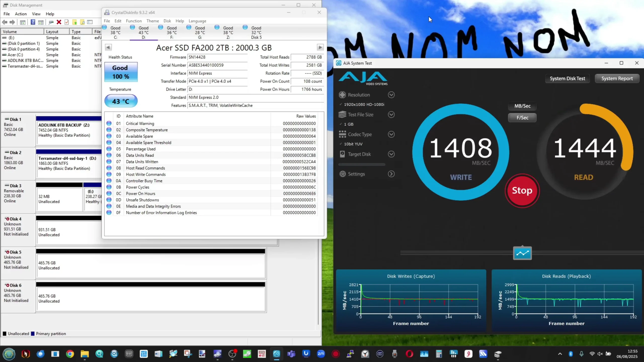Image resolution: width=644 pixels, height=362 pixels.
Task: Click 43 °C temperature button
Action: point(121,101)
